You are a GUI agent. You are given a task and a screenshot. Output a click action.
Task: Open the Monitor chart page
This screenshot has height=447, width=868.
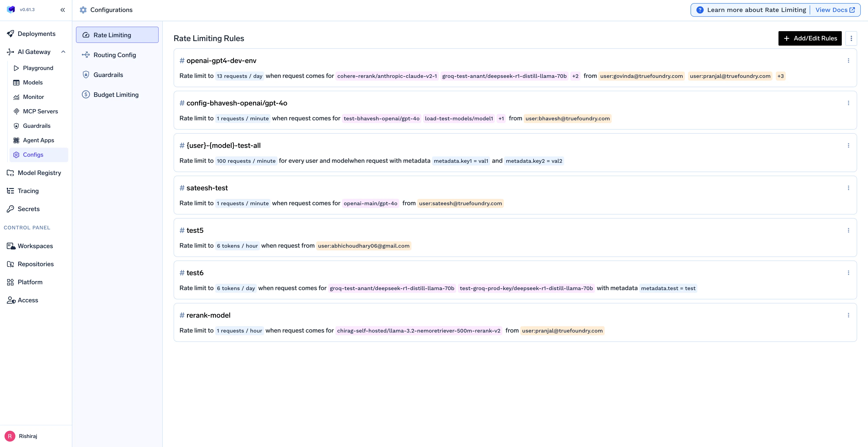[x=33, y=97]
